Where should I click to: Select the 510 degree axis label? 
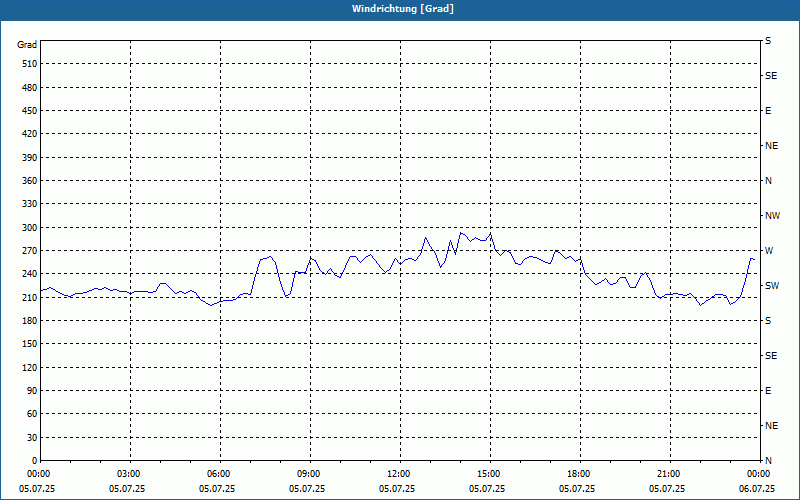[30, 64]
